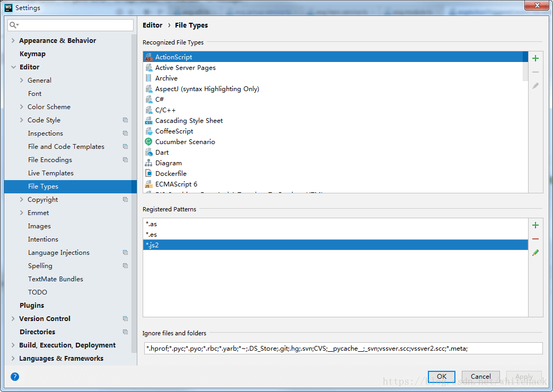Click the settings search field
The width and height of the screenshot is (553, 392).
pos(74,25)
